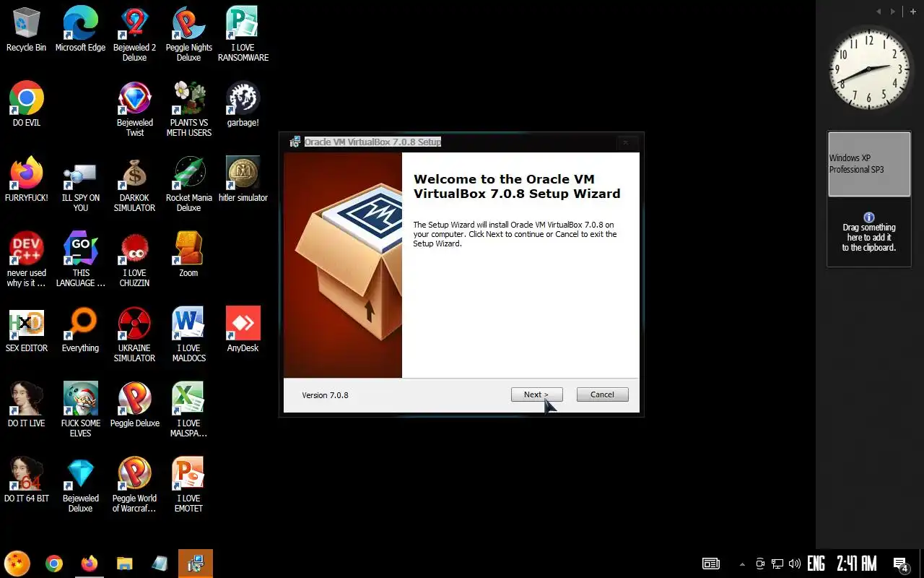This screenshot has width=924, height=578.
Task: Go to next gadget page arrow
Action: click(x=893, y=11)
